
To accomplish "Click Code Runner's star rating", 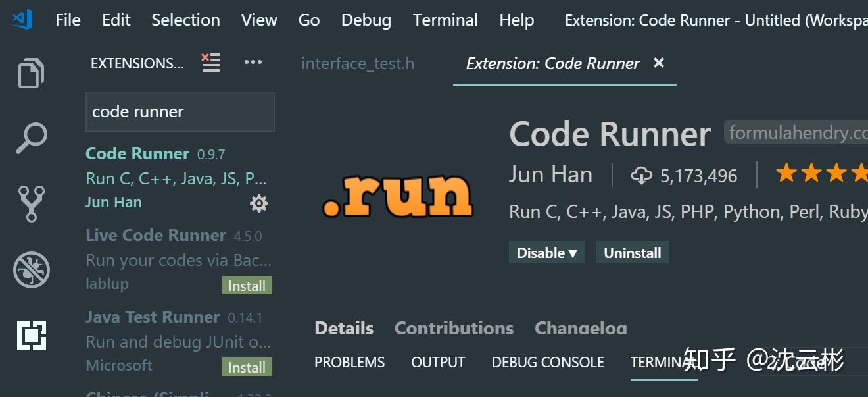I will point(821,173).
